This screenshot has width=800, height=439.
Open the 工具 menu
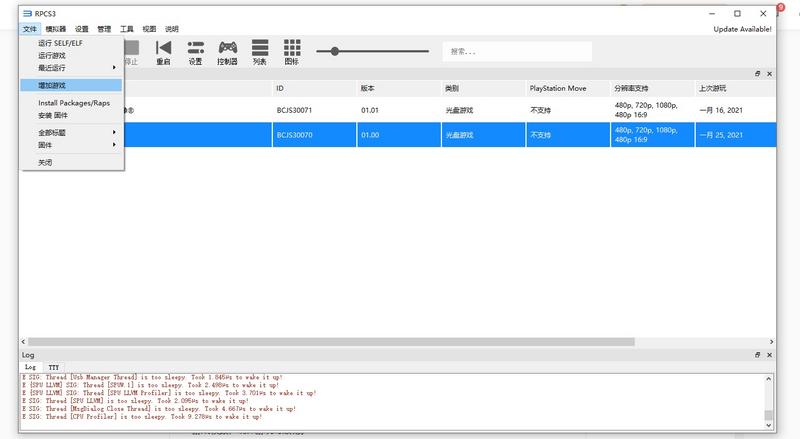click(x=127, y=29)
